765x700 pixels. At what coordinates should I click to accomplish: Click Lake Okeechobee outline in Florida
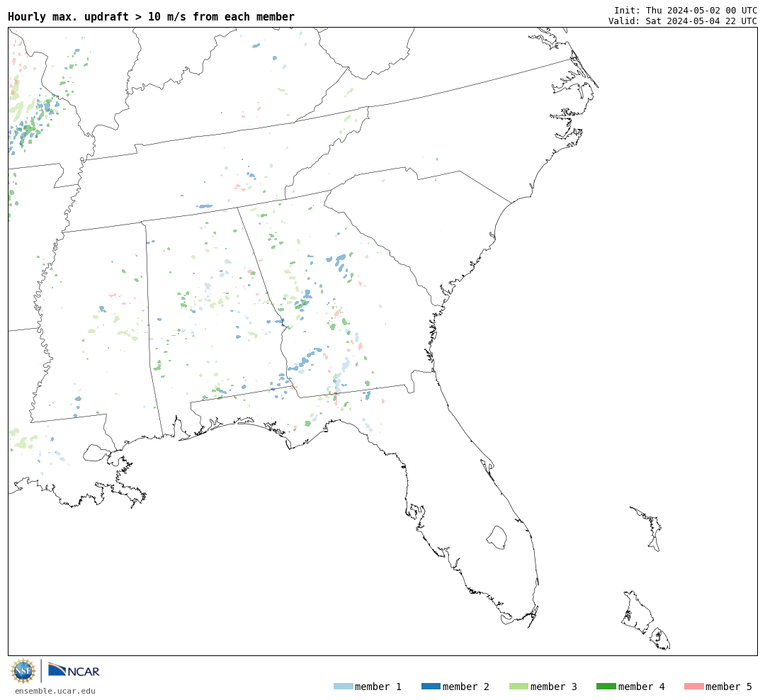click(x=497, y=538)
